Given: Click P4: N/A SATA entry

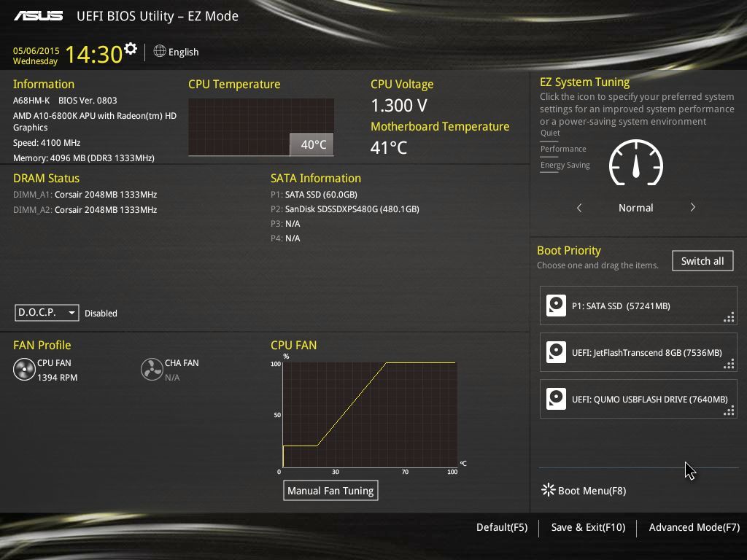Looking at the screenshot, I should tap(285, 238).
